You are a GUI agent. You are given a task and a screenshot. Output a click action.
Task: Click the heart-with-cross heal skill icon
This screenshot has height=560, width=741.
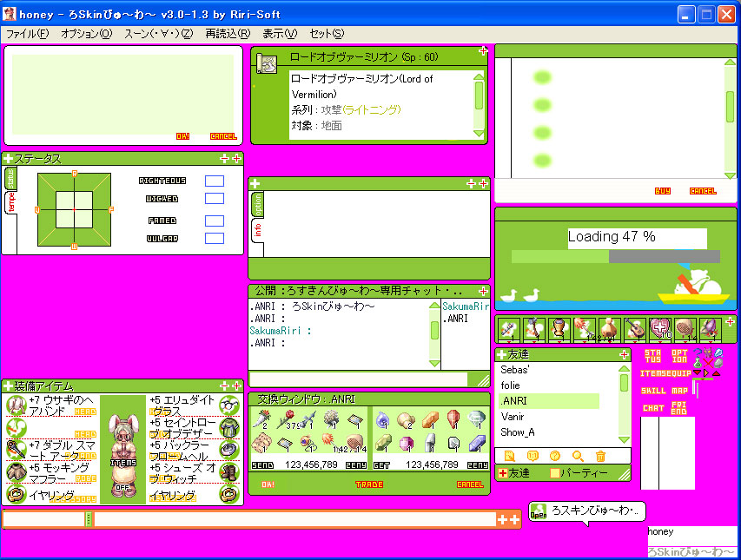(x=659, y=329)
